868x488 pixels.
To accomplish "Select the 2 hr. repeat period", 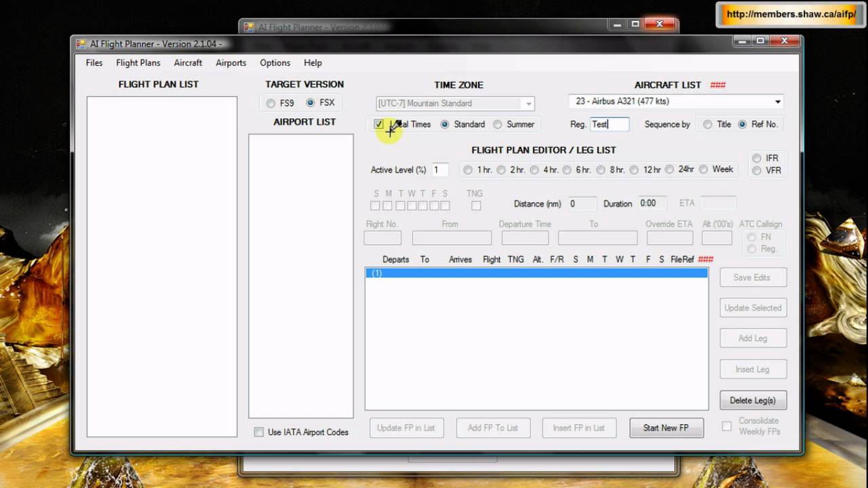I will (x=501, y=169).
